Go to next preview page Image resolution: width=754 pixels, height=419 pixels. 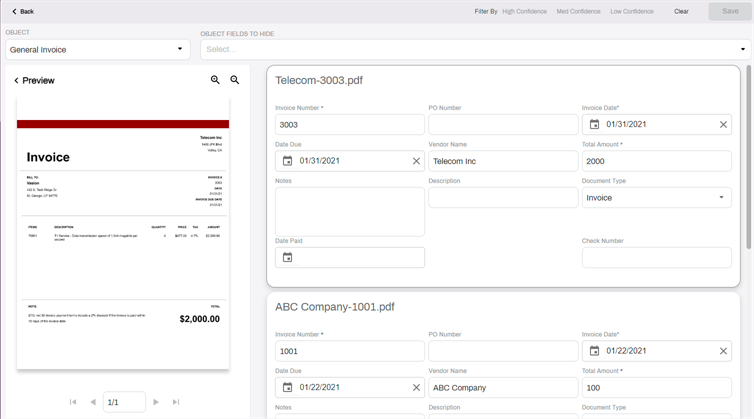pyautogui.click(x=156, y=402)
